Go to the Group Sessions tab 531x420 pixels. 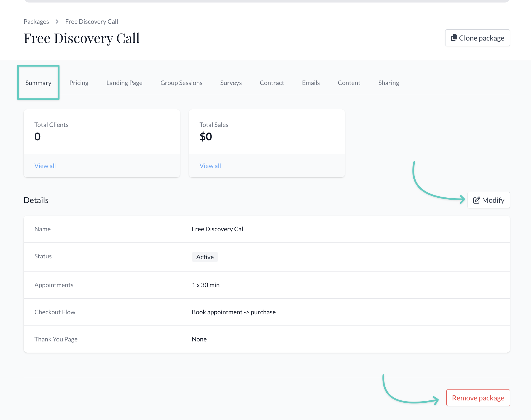tap(181, 83)
